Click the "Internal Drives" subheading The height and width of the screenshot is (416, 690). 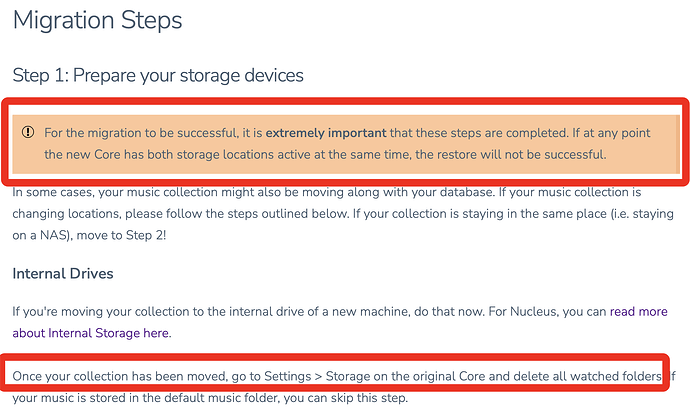pos(62,272)
